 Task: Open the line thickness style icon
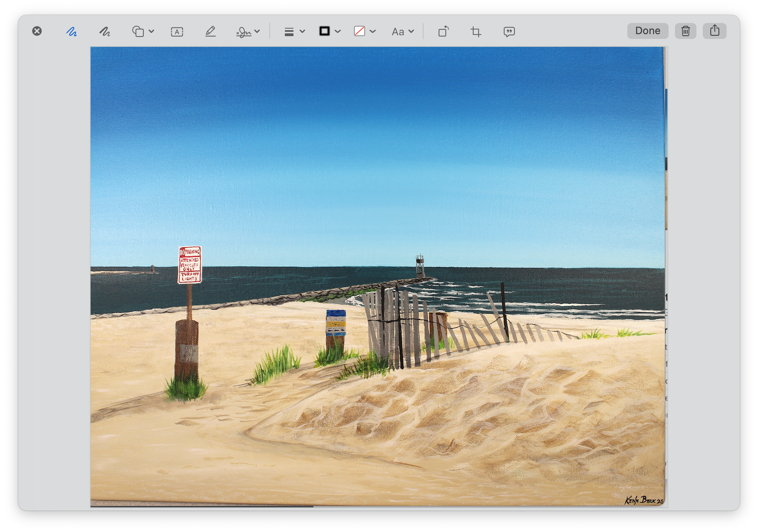tap(289, 32)
